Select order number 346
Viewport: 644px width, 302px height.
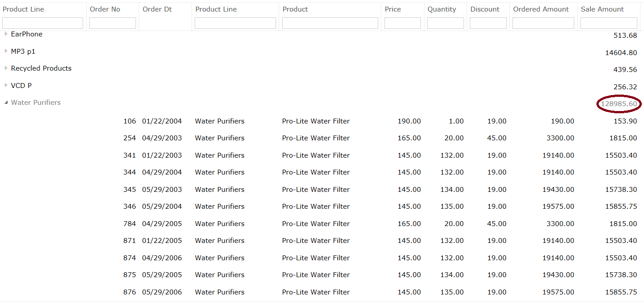coord(130,207)
